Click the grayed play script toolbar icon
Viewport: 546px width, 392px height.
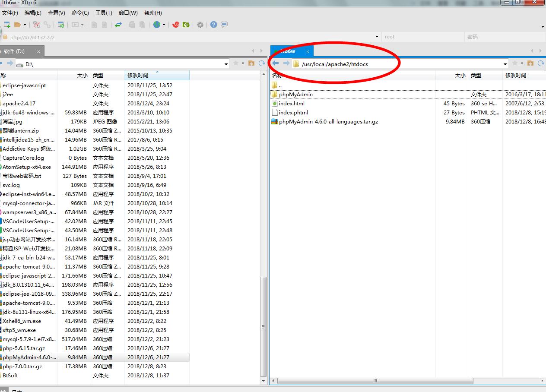click(75, 25)
